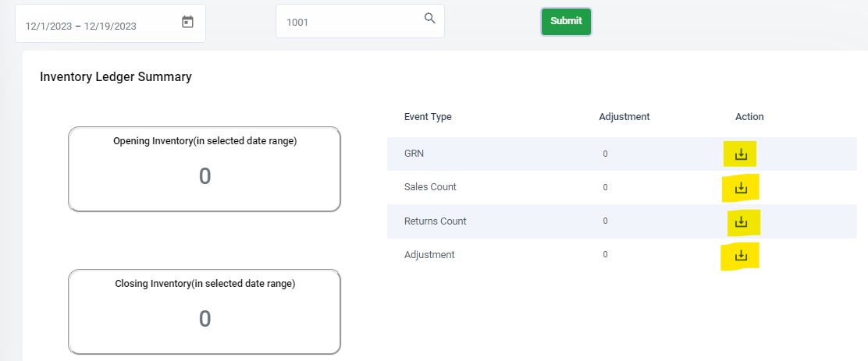Viewport: 868px width, 361px height.
Task: Click the GRN adjustment value 0
Action: coord(605,154)
